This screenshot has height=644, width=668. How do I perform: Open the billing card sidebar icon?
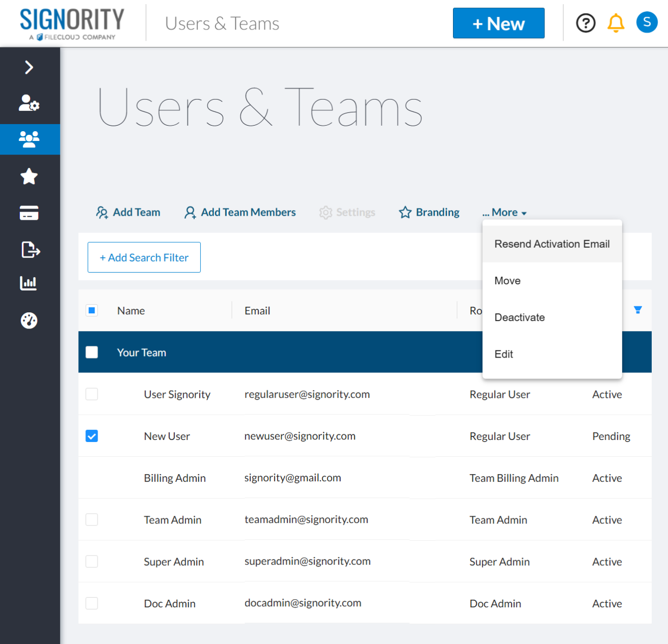pos(29,213)
